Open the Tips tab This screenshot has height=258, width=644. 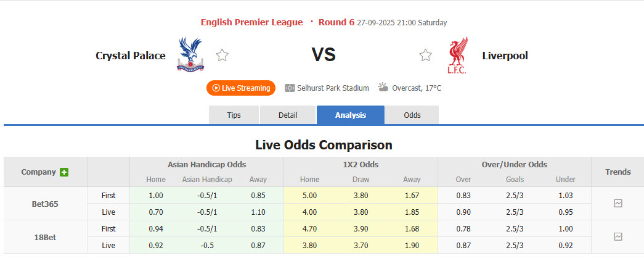point(234,115)
